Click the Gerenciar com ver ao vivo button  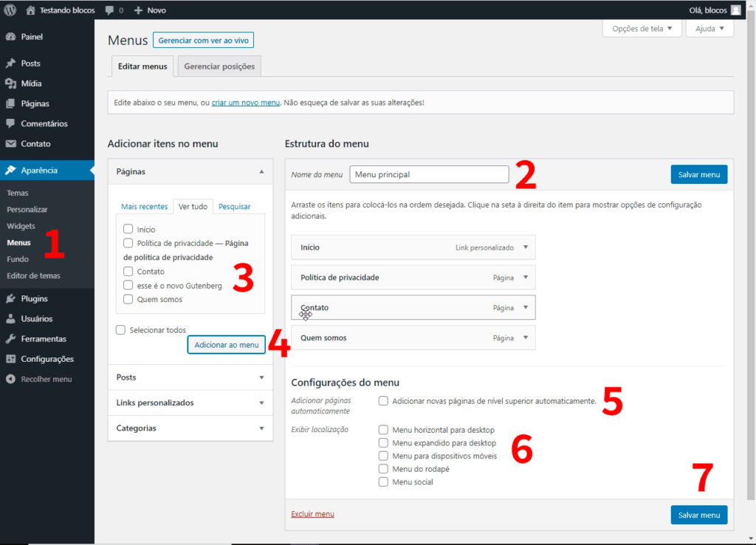[204, 40]
